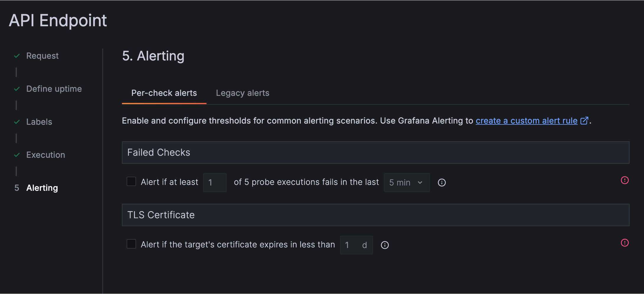Open the info tooltip for certificate expiry alert

coord(385,245)
